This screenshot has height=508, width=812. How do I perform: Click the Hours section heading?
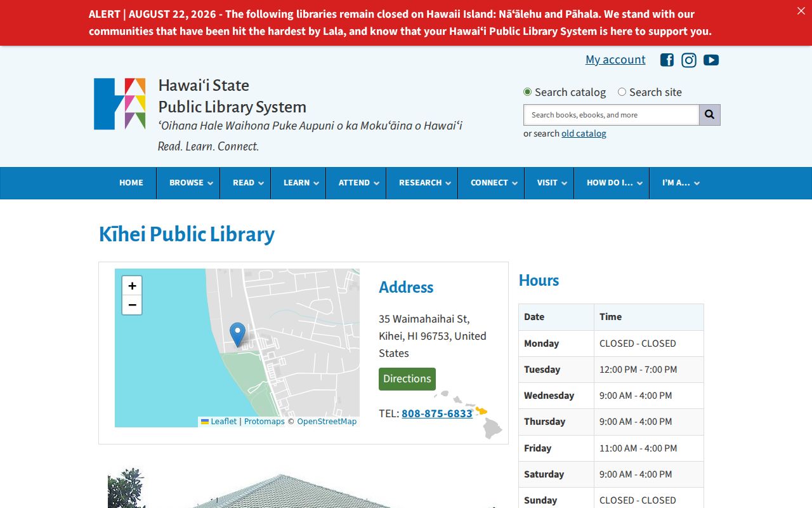coord(539,281)
